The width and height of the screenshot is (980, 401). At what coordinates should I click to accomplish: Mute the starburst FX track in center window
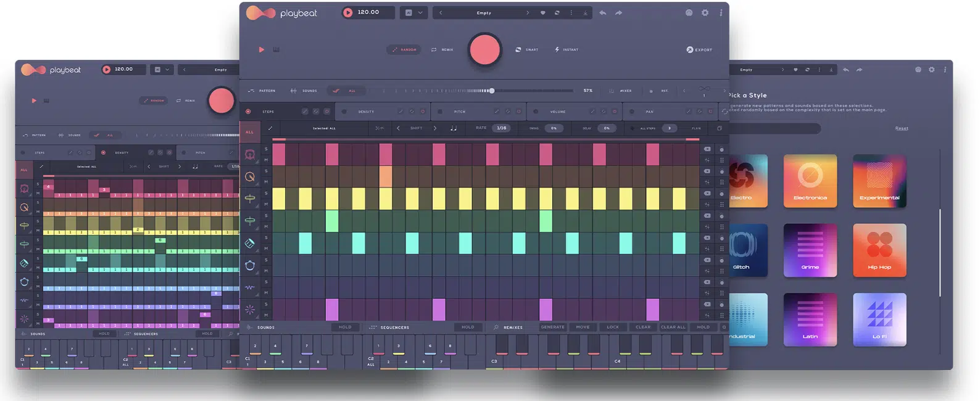[x=266, y=315]
